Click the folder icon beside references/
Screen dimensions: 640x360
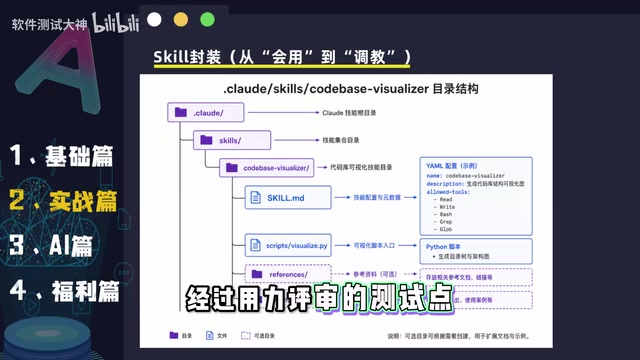[257, 274]
